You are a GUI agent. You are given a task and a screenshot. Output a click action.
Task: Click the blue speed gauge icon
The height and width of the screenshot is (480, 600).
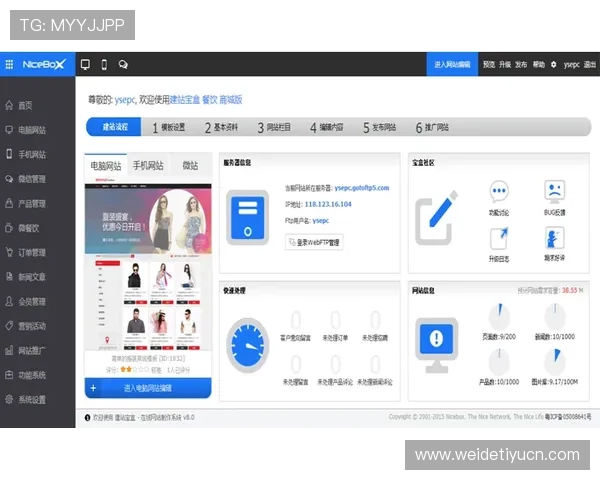click(247, 345)
